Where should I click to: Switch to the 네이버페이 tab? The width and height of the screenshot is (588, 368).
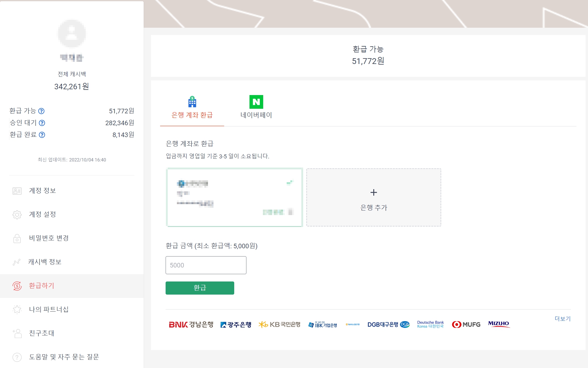pyautogui.click(x=256, y=115)
